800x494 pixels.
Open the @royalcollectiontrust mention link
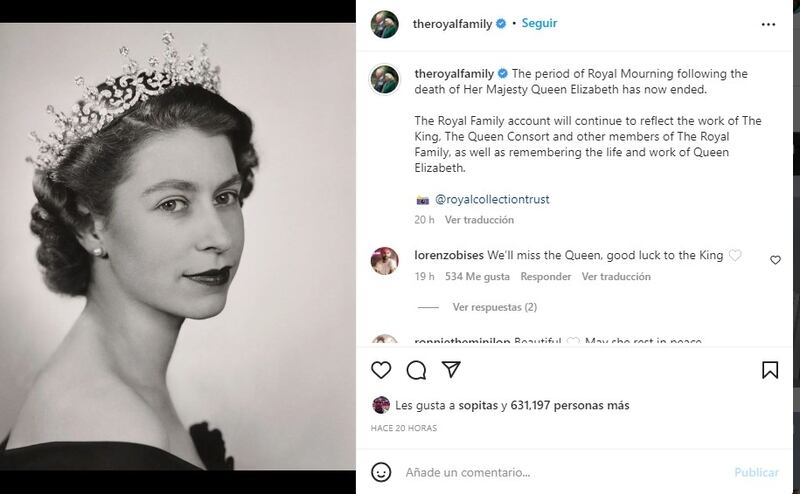click(x=492, y=199)
